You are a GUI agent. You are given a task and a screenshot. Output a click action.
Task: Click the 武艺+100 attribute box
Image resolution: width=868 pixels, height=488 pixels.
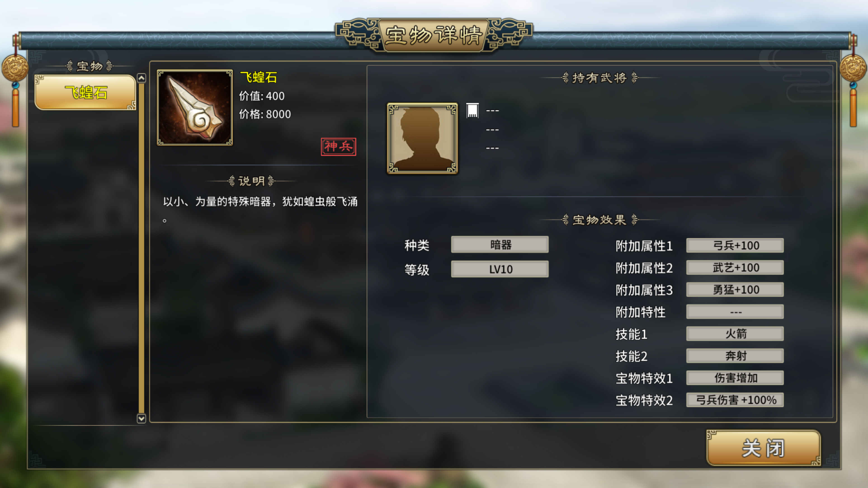tap(735, 267)
